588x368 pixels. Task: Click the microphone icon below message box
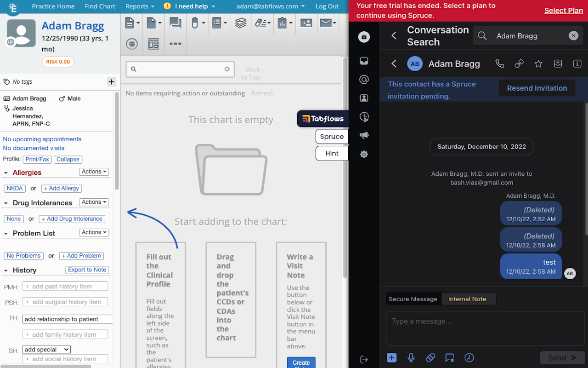point(411,357)
